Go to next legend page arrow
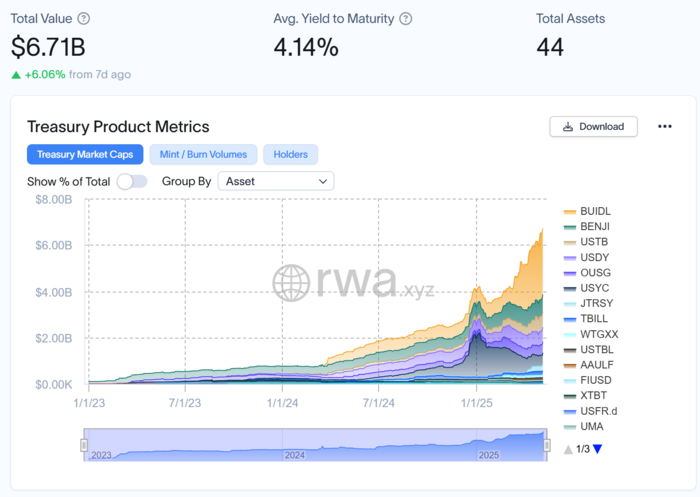 tap(597, 449)
